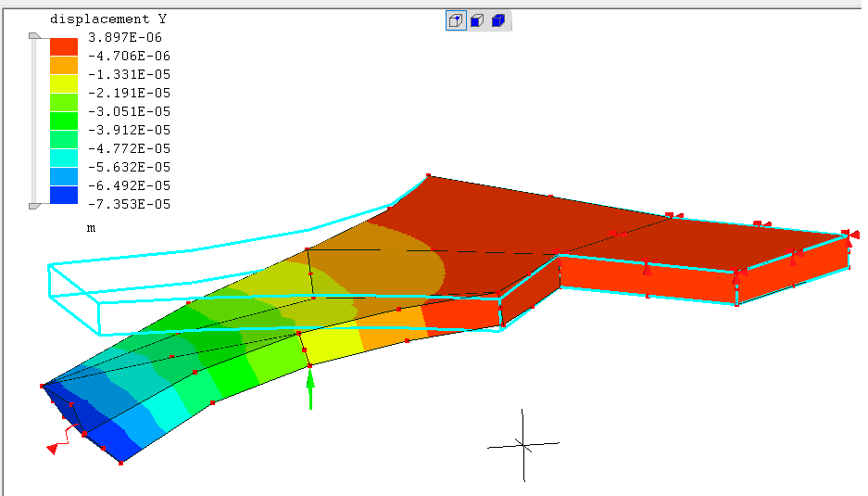Select the red spring support at blue tip

pyautogui.click(x=62, y=440)
